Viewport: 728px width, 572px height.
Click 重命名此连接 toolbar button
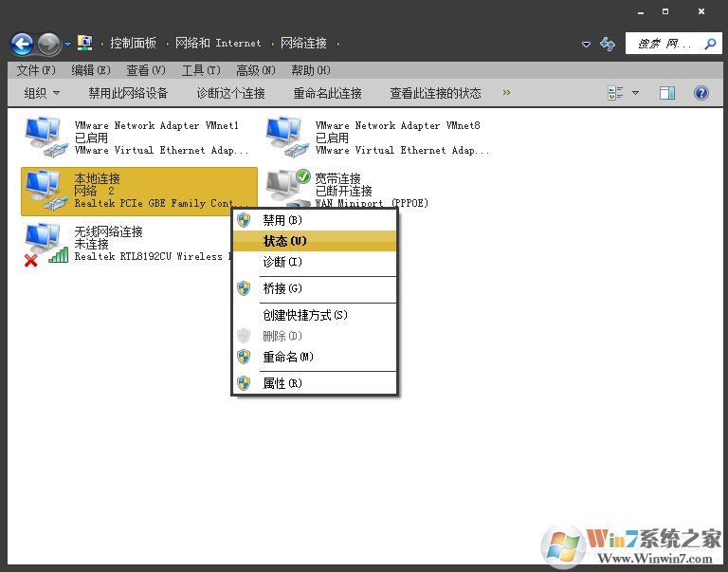(x=327, y=93)
